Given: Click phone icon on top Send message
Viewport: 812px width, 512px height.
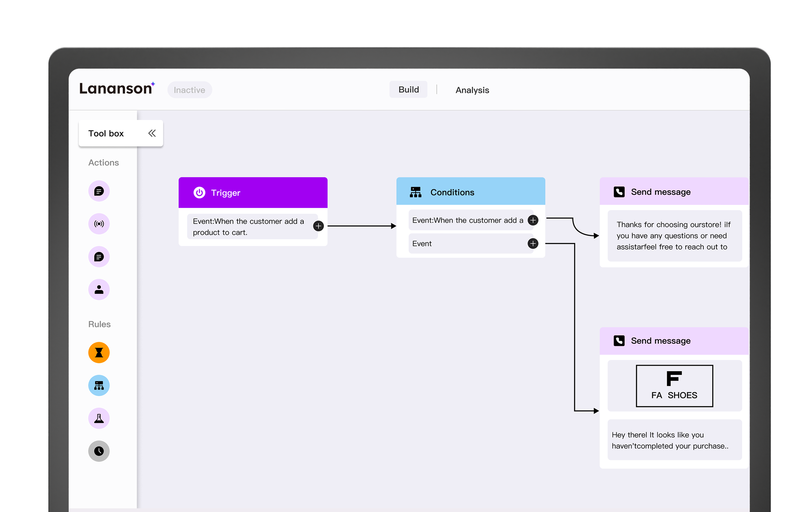Looking at the screenshot, I should (x=619, y=192).
